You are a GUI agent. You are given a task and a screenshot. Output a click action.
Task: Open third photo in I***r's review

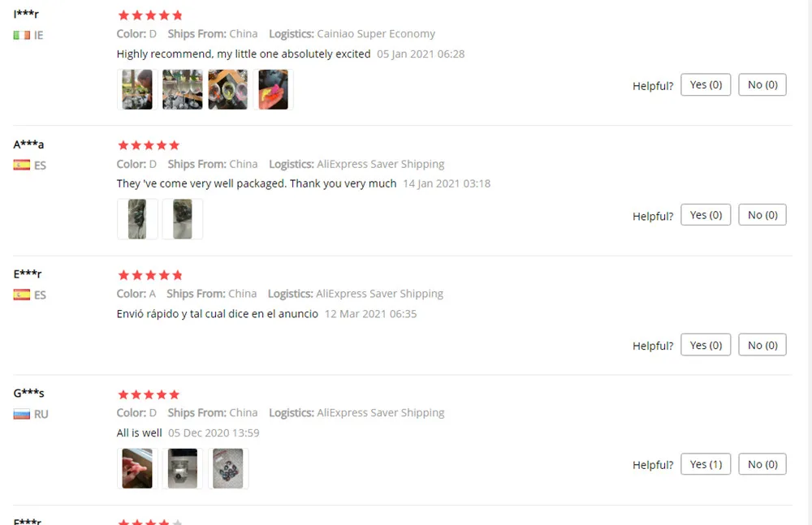pyautogui.click(x=228, y=89)
